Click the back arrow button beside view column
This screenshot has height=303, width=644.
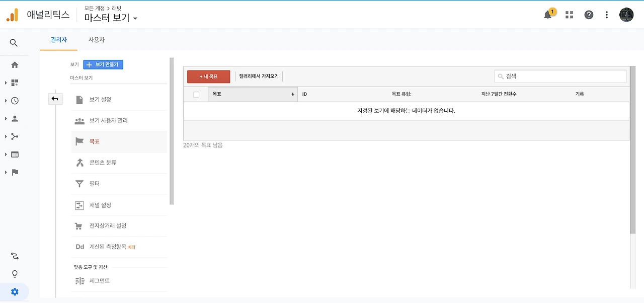point(55,99)
